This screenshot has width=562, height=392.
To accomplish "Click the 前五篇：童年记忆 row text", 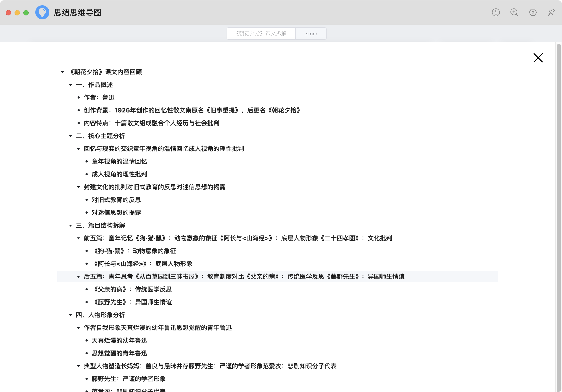I will point(238,238).
